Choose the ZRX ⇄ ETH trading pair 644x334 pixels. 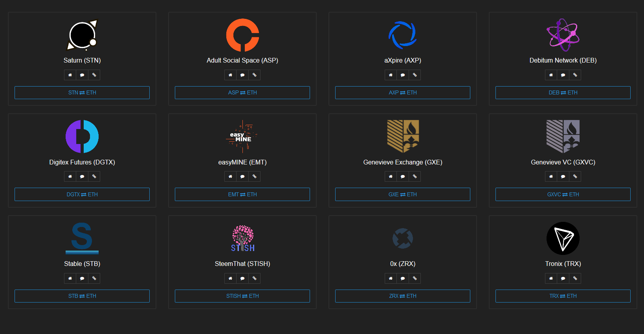[403, 296]
